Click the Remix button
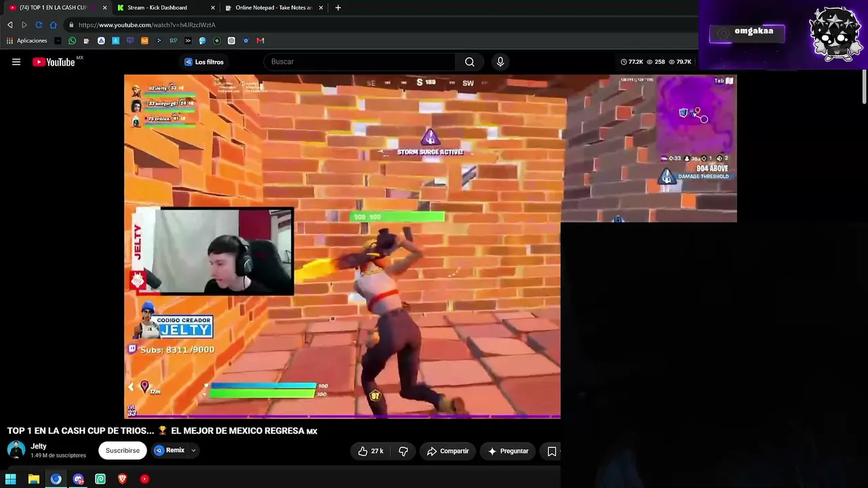The width and height of the screenshot is (868, 488). [x=170, y=451]
